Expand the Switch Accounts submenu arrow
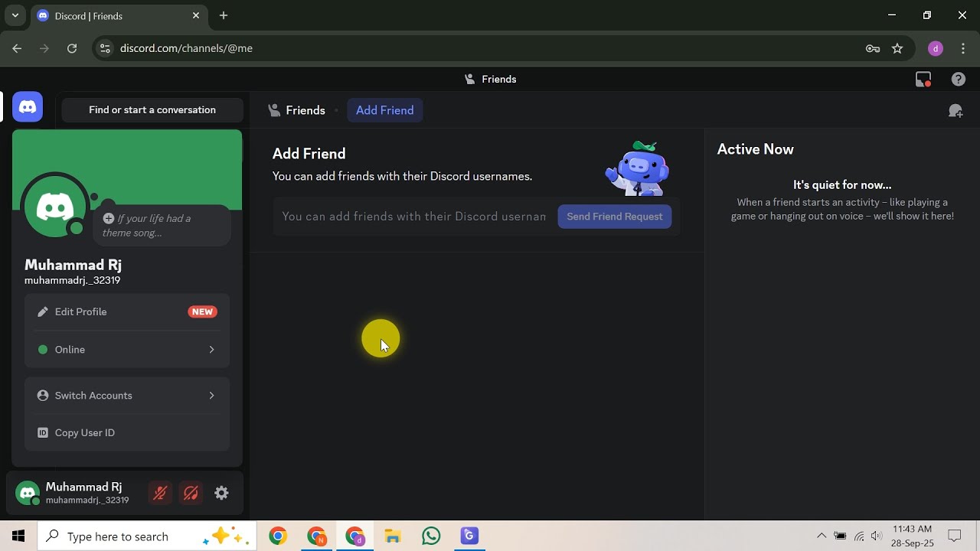Screen dimensions: 980x551 coord(211,396)
